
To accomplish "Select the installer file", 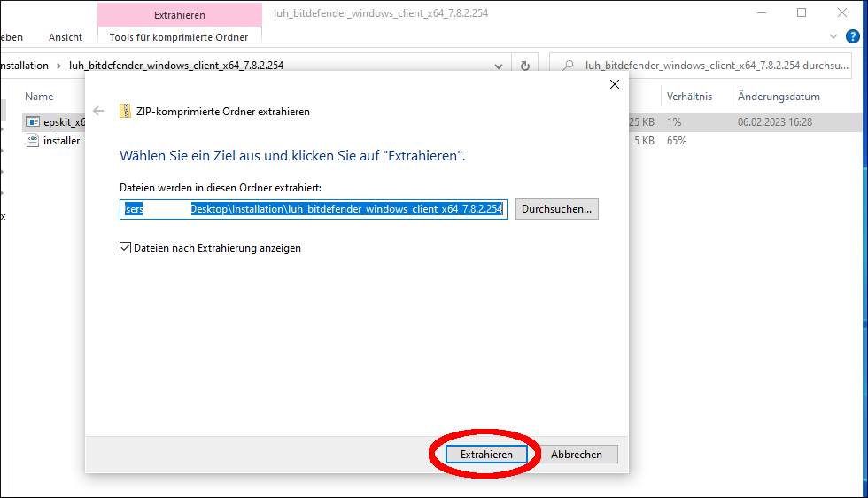I will coord(61,141).
